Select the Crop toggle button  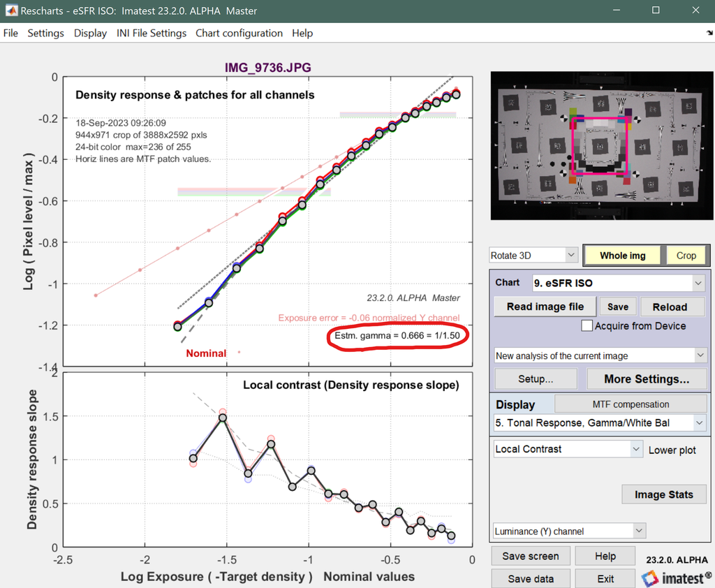[x=686, y=256]
